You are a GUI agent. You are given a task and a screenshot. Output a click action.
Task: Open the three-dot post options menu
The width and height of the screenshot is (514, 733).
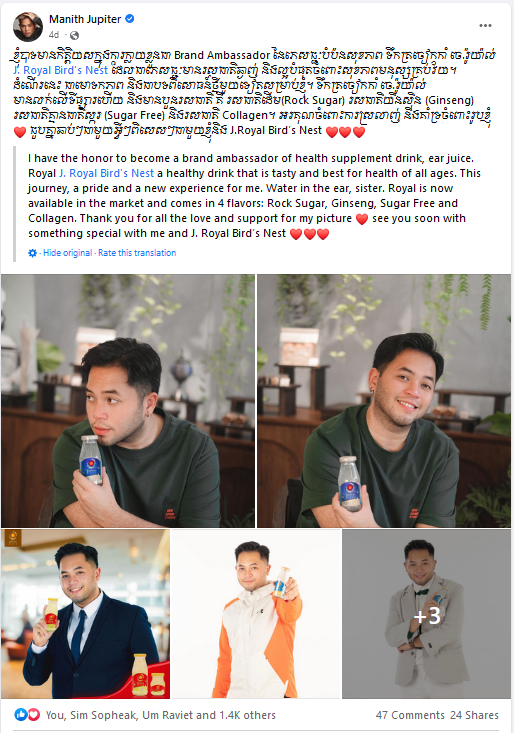pyautogui.click(x=485, y=25)
